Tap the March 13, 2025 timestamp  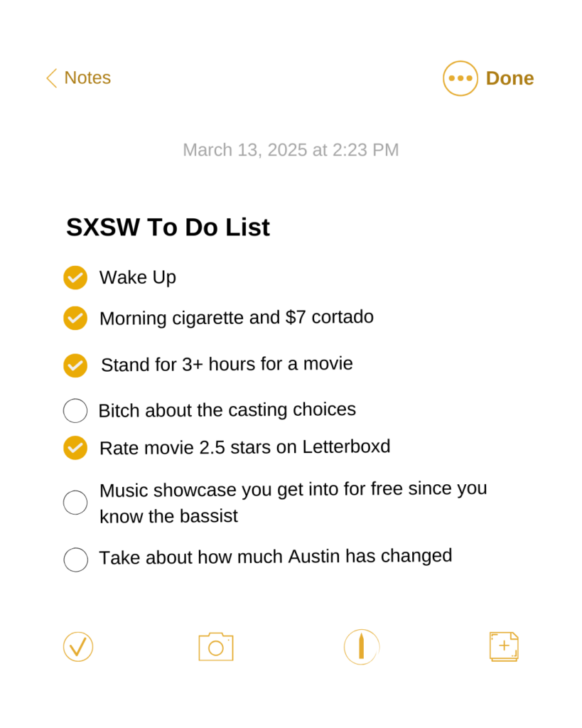291,150
